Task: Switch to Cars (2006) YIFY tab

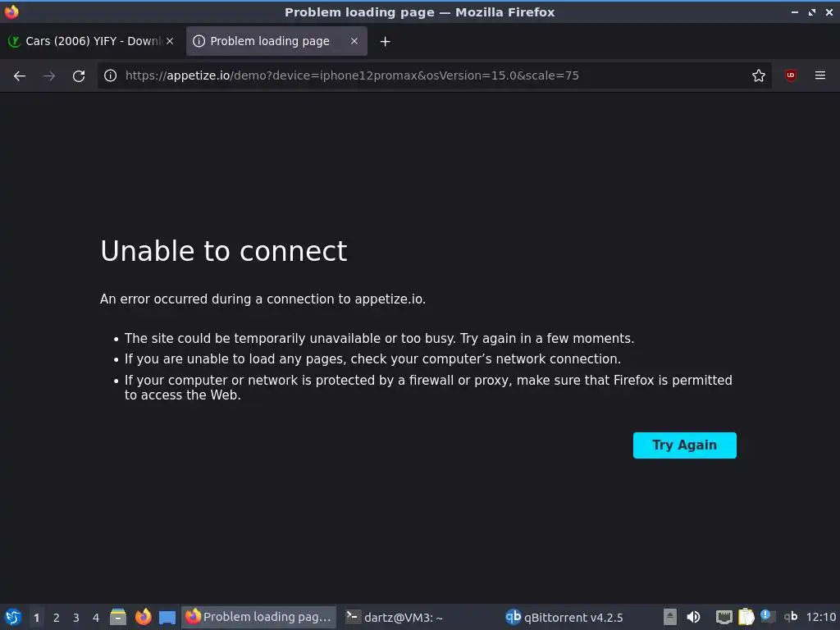Action: pyautogui.click(x=92, y=41)
